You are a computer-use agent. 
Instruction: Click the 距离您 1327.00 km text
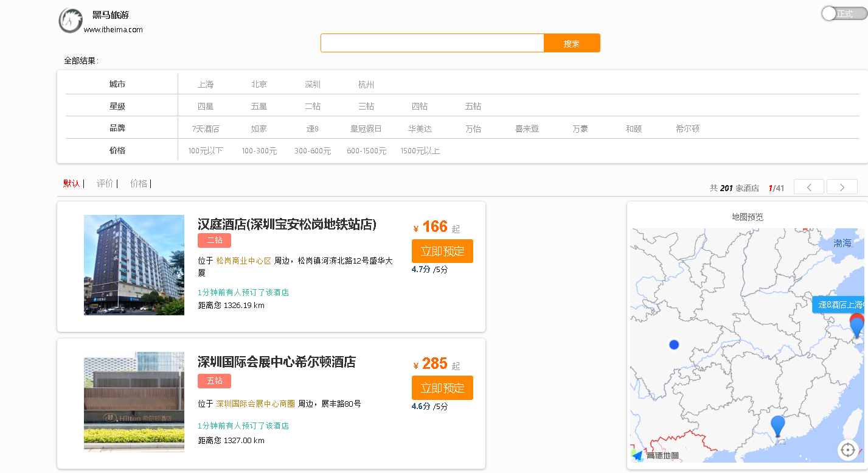pos(231,441)
